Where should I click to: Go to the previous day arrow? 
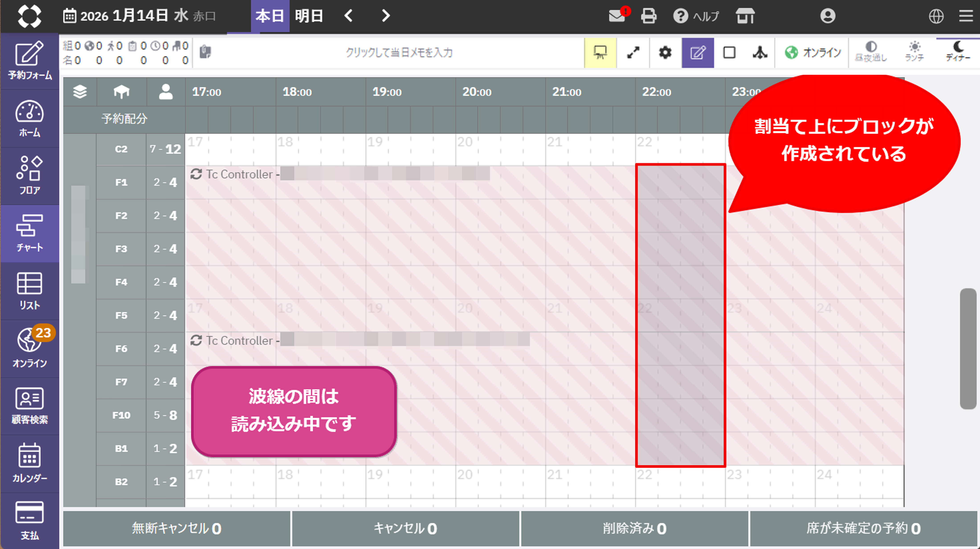pyautogui.click(x=349, y=16)
